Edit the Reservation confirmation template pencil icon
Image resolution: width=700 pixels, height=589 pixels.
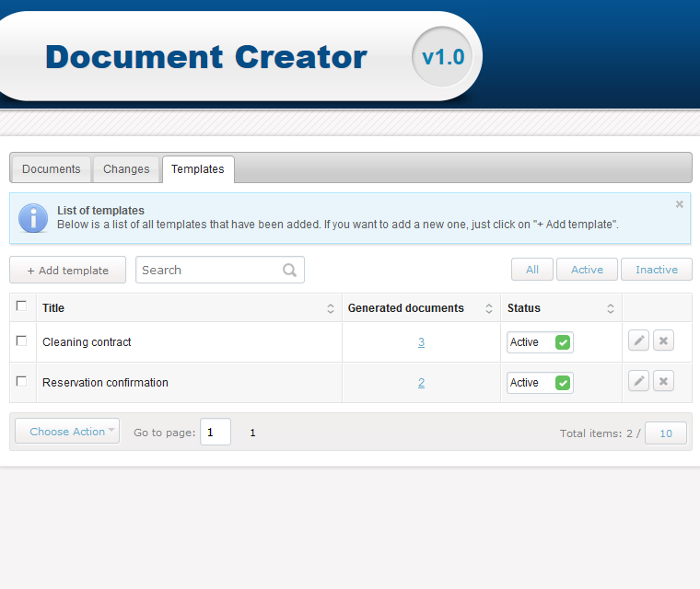point(638,381)
